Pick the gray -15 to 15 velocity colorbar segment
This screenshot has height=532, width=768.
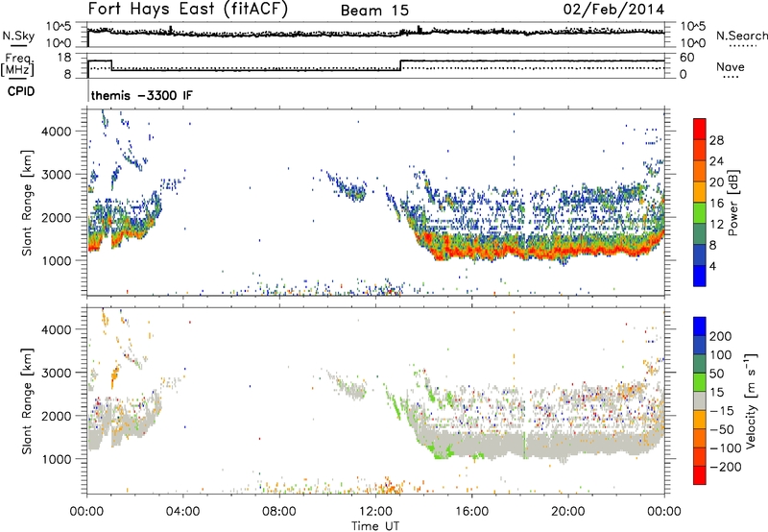(x=700, y=400)
